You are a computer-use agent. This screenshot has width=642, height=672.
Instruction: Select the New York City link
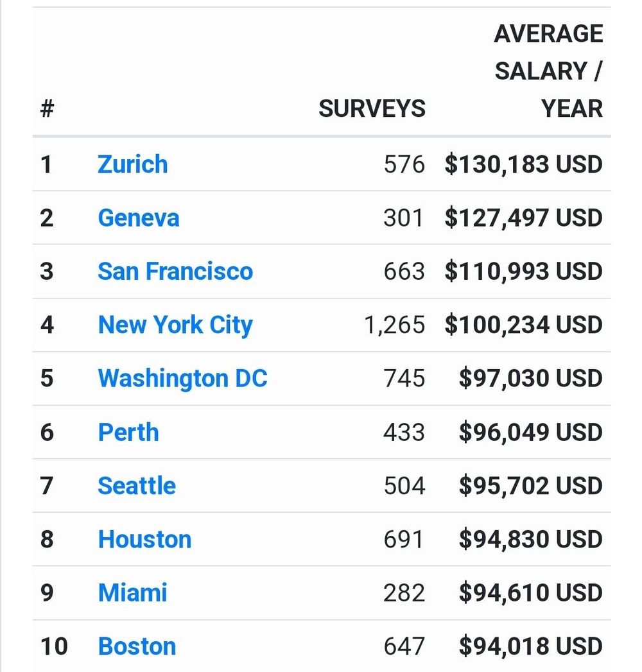175,325
